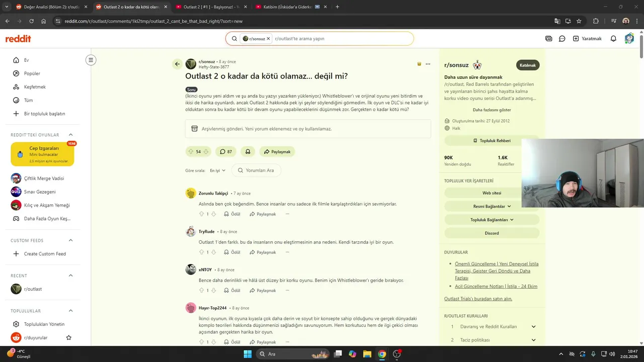This screenshot has height=362, width=644.
Task: Collapse the RECENT section
Action: pos(70,276)
